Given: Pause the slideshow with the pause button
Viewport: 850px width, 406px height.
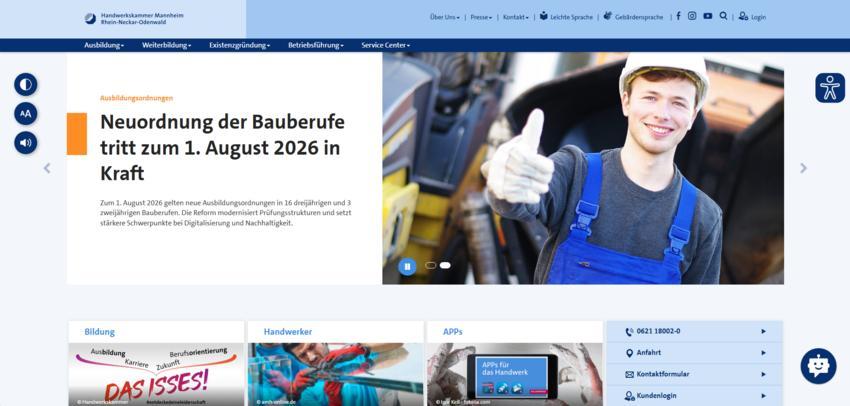Looking at the screenshot, I should pyautogui.click(x=407, y=266).
